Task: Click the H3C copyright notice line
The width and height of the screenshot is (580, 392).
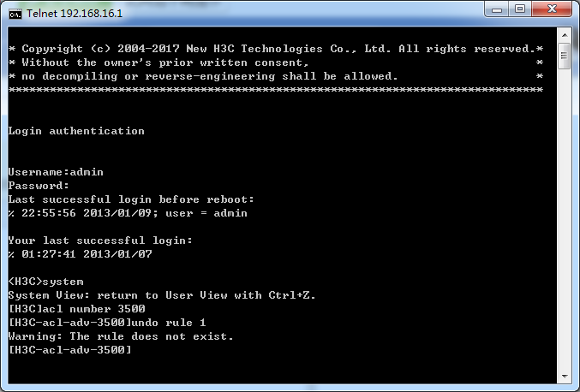Action: click(x=274, y=49)
